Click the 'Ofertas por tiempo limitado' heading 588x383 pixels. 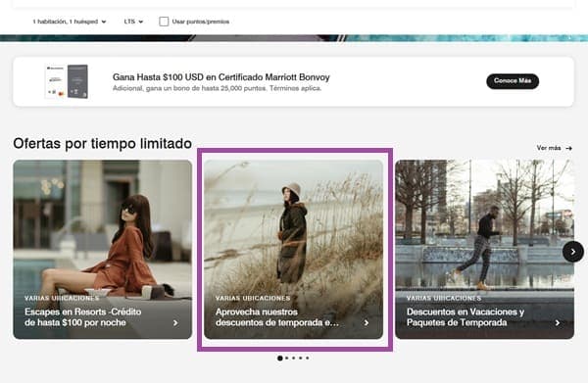(102, 144)
